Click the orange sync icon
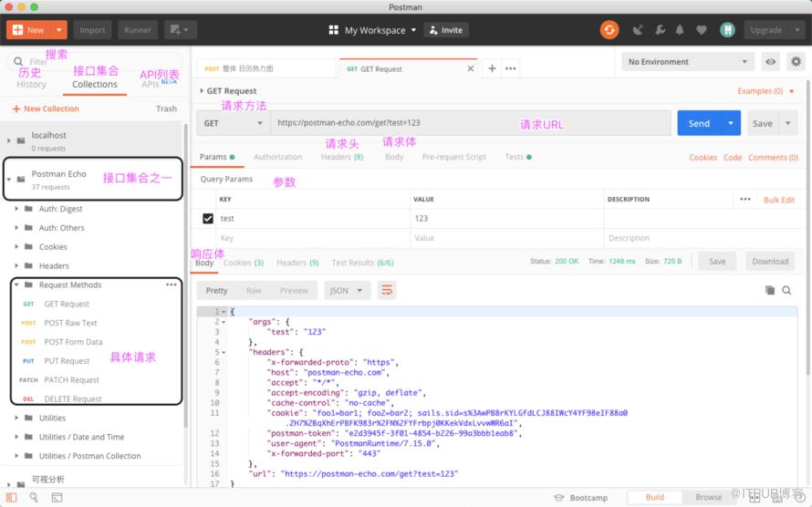Viewport: 812px width, 507px height. coord(609,30)
